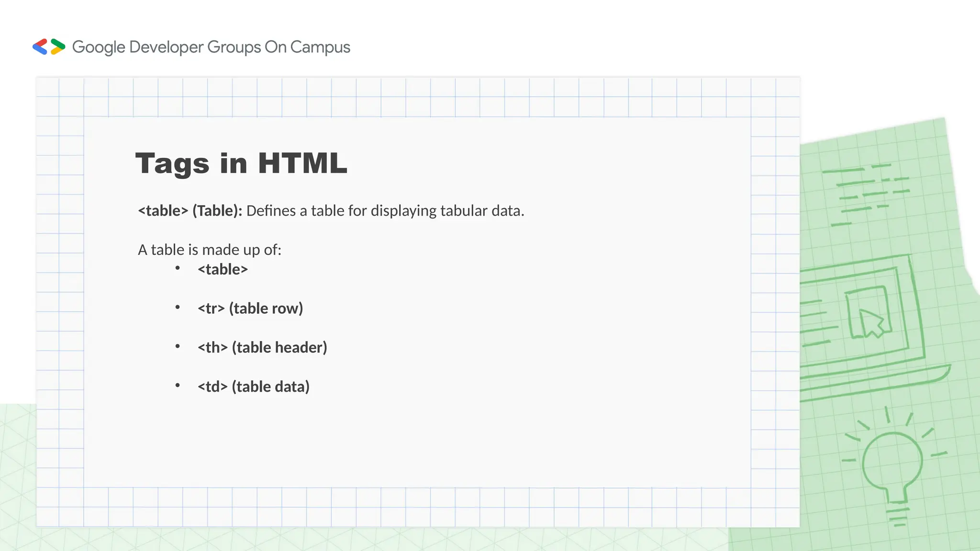Screen dimensions: 980x551
Task: Click the '<tr> (table row)' bullet item
Action: tap(250, 309)
